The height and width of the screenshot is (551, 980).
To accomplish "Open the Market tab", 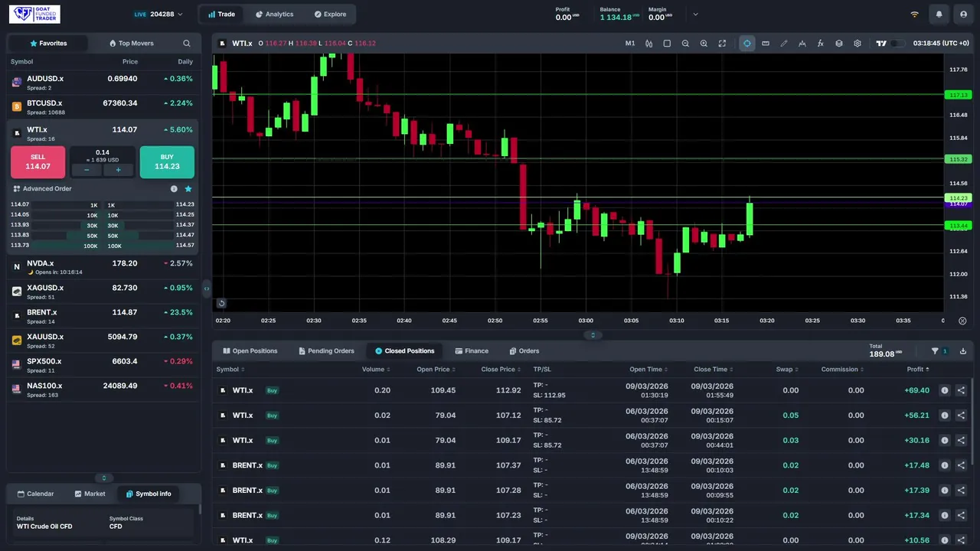I will [x=90, y=494].
